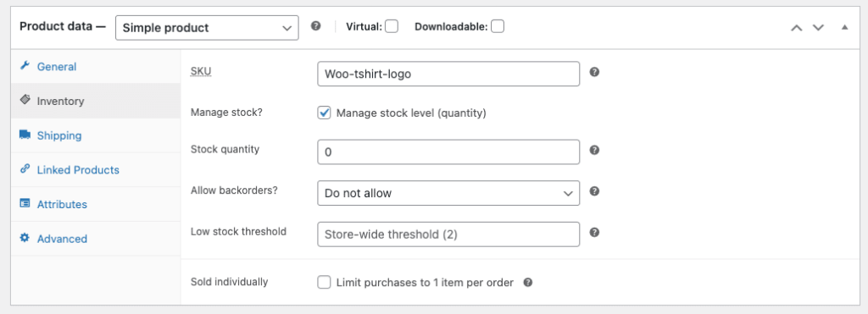Click help icon beside Low stock threshold
This screenshot has width=868, height=314.
click(594, 232)
